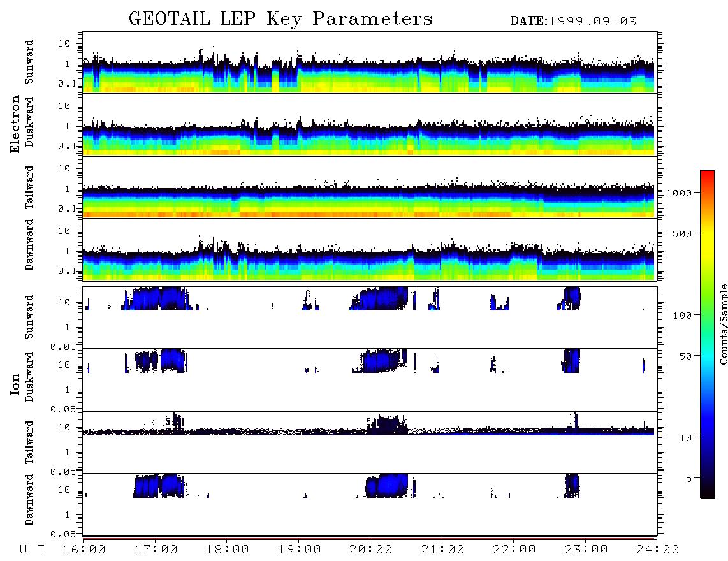Click the Electron "Dawnward" axis label
The height and width of the screenshot is (561, 728).
coord(29,245)
